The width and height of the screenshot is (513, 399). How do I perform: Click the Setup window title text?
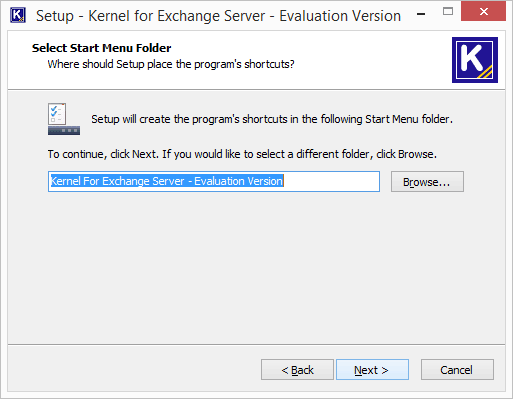[218, 16]
